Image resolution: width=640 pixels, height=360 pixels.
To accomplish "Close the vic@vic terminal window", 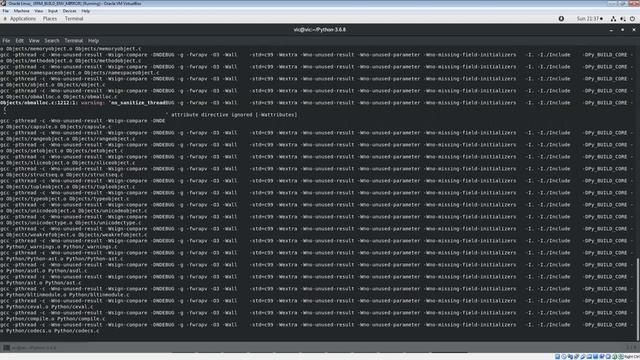I will 634,30.
